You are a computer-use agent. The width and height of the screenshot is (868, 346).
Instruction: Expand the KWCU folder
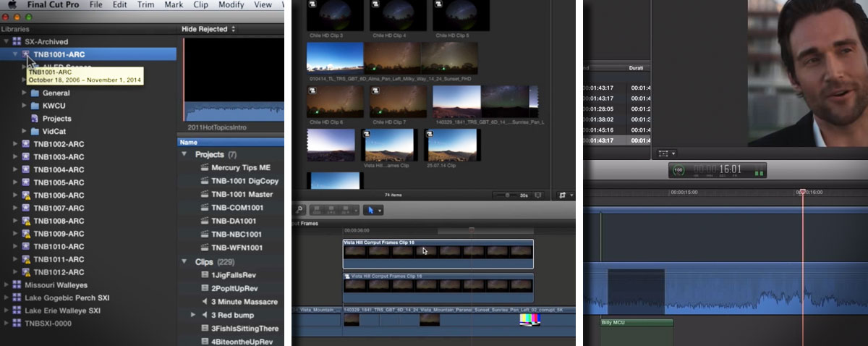pyautogui.click(x=25, y=105)
